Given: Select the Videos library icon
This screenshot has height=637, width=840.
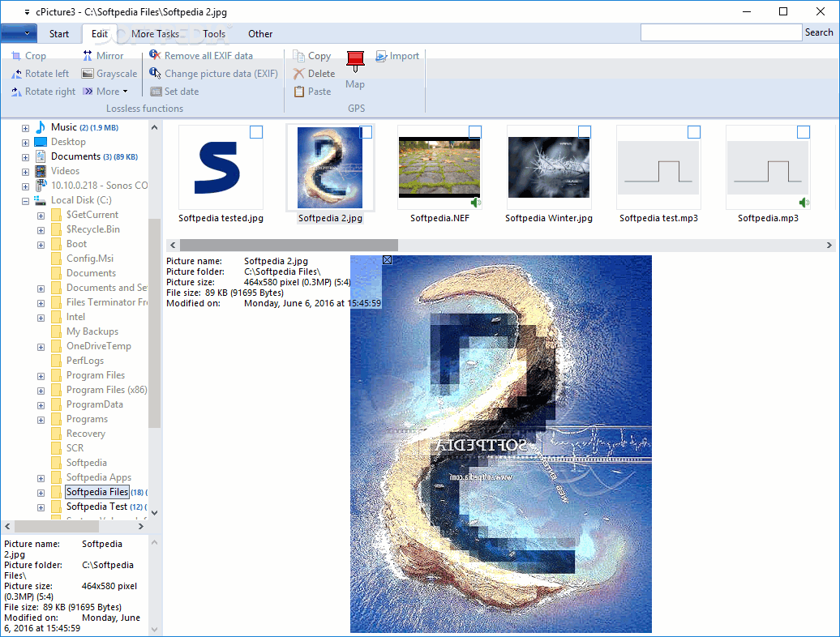Looking at the screenshot, I should click(x=41, y=171).
